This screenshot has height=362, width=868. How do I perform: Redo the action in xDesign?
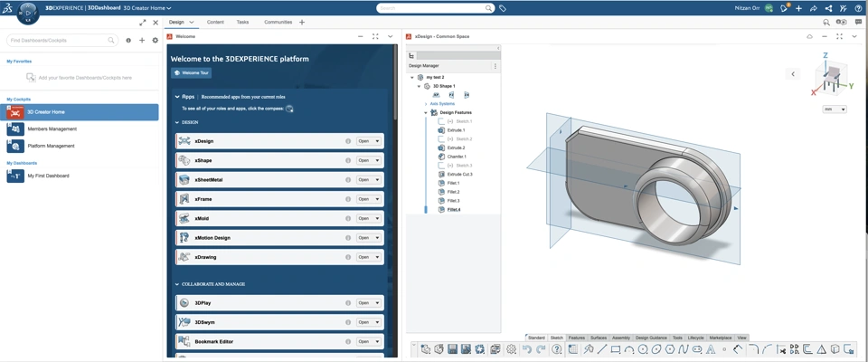pos(541,349)
